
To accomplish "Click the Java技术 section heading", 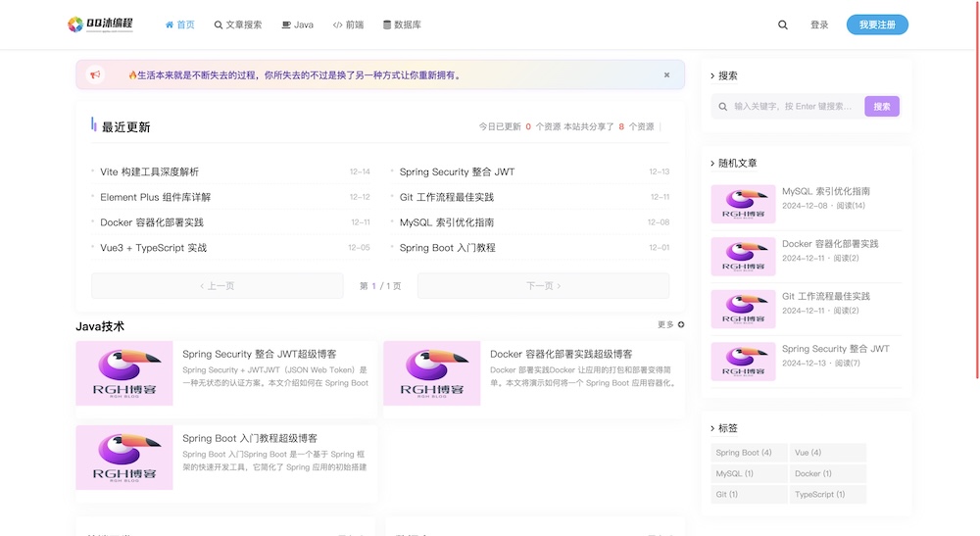I will 100,326.
